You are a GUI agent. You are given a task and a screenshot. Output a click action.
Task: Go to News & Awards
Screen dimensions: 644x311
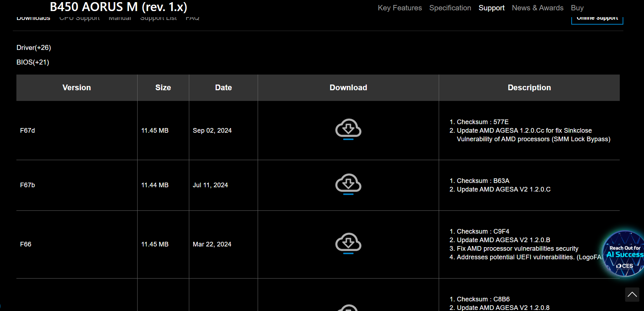(537, 8)
